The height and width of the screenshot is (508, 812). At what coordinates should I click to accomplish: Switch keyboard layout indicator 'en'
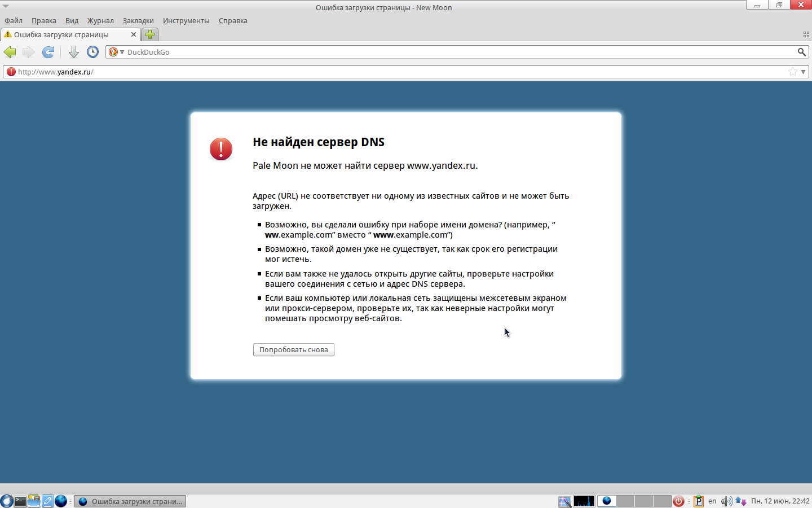point(712,501)
